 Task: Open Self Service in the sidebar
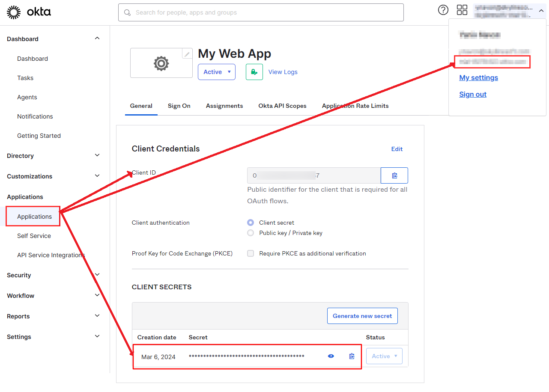point(34,236)
